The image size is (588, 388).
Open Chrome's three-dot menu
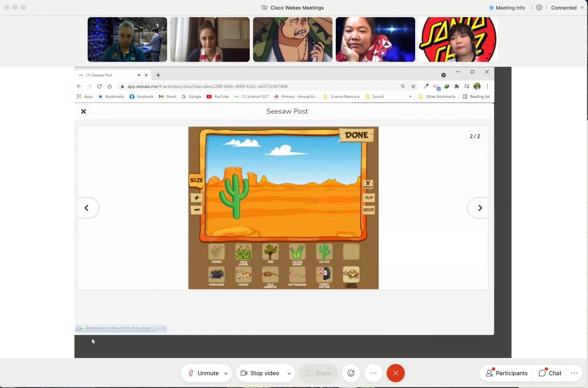[x=487, y=86]
